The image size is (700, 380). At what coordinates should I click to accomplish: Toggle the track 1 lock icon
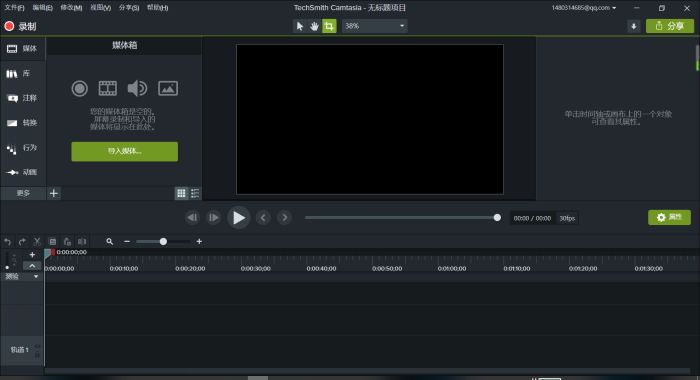click(x=38, y=355)
